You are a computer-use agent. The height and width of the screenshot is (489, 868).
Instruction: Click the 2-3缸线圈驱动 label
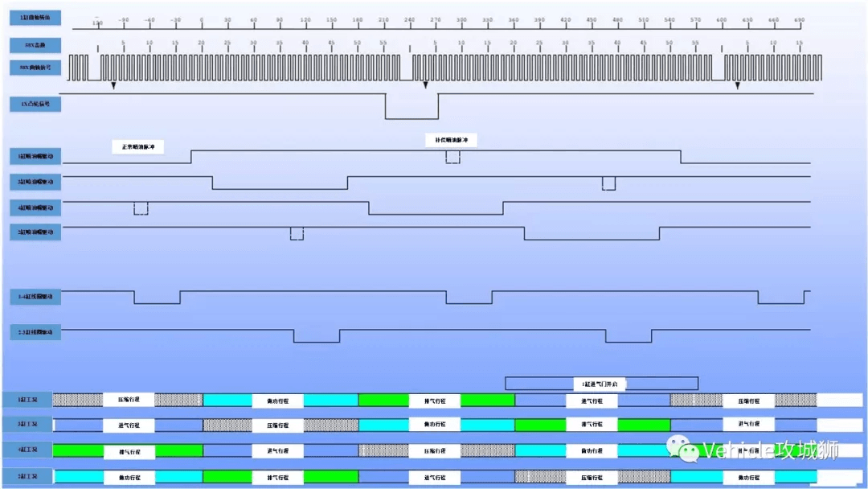tap(35, 332)
